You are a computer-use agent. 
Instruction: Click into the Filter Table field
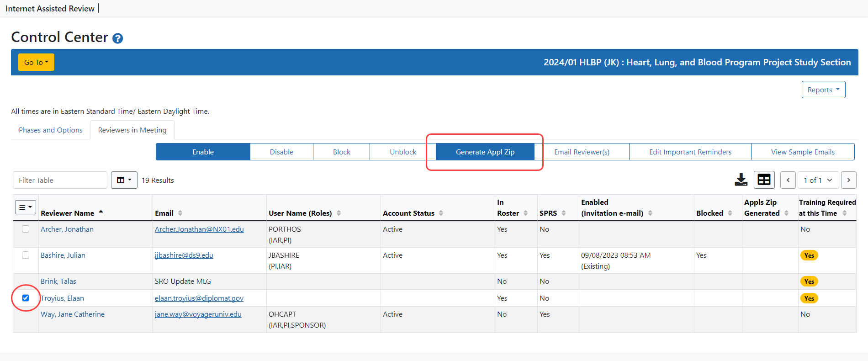click(60, 180)
